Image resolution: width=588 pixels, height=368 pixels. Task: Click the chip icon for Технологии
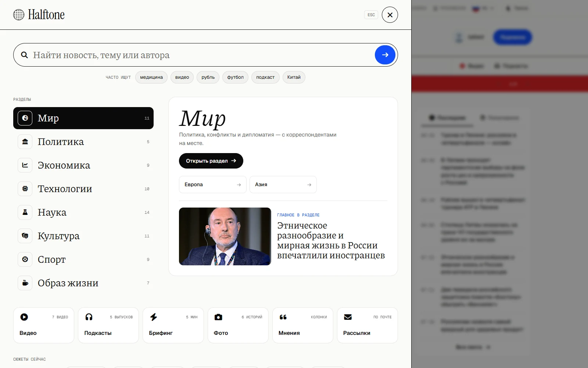25,189
